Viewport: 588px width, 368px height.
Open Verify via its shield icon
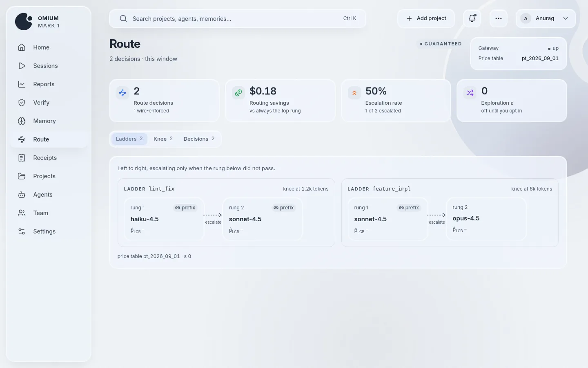pos(22,103)
